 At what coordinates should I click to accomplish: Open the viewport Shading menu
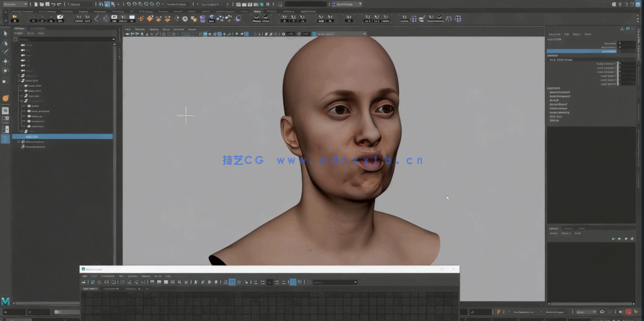139,29
